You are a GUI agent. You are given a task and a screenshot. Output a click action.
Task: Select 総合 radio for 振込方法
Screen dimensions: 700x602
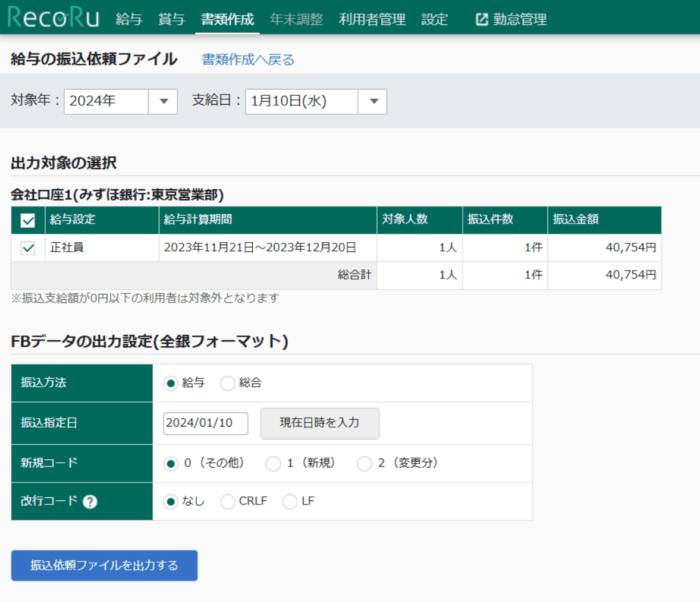227,383
